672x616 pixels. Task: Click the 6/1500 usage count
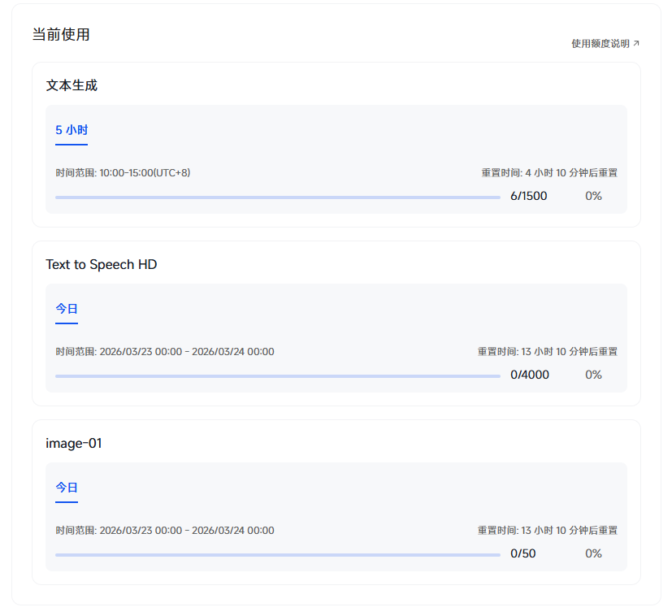tap(528, 196)
